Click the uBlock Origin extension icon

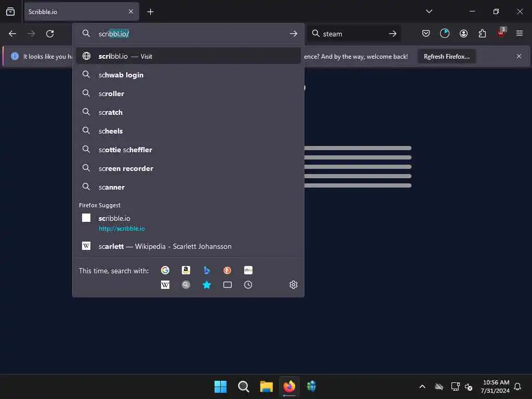coord(501,33)
